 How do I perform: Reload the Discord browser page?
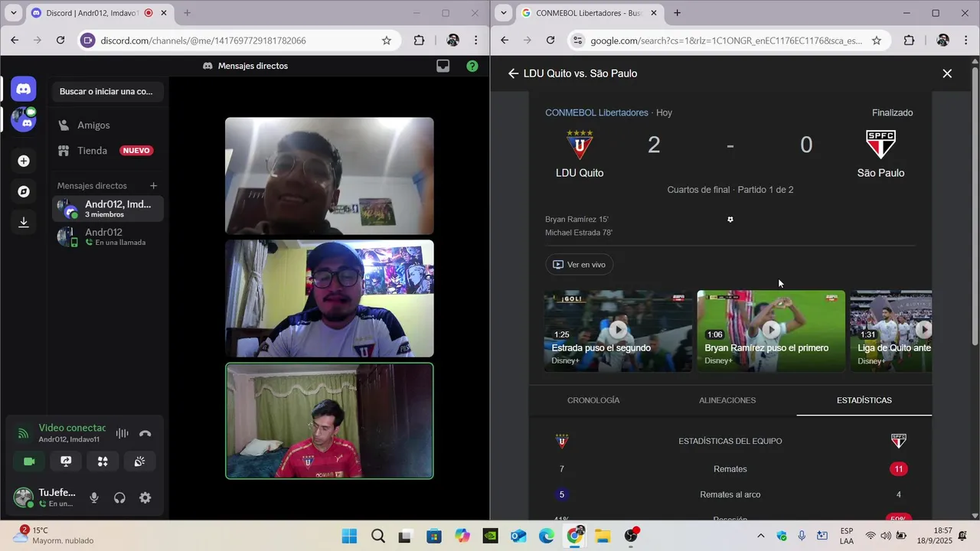pos(60,41)
